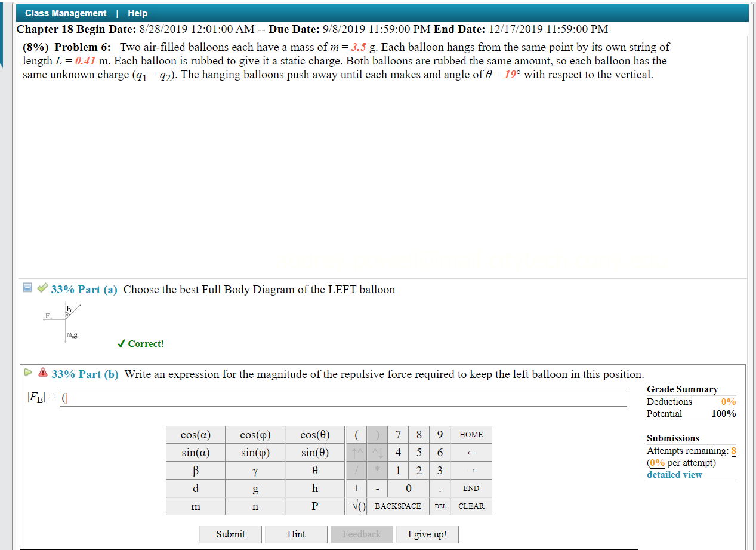Collapse the Part (a) section

tap(27, 288)
